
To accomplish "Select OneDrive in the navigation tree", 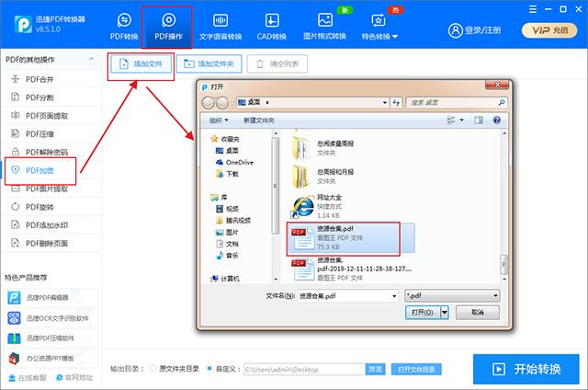I will coord(234,162).
